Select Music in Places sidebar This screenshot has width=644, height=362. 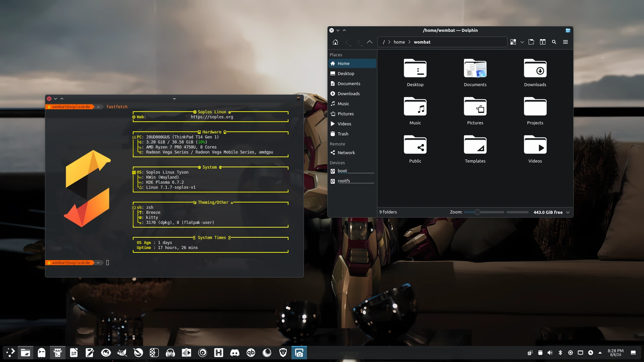352,104
